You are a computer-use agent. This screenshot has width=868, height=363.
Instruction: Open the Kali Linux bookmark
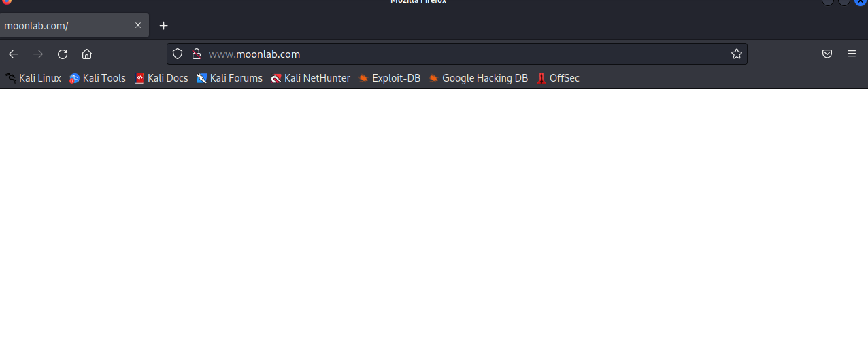pyautogui.click(x=33, y=78)
